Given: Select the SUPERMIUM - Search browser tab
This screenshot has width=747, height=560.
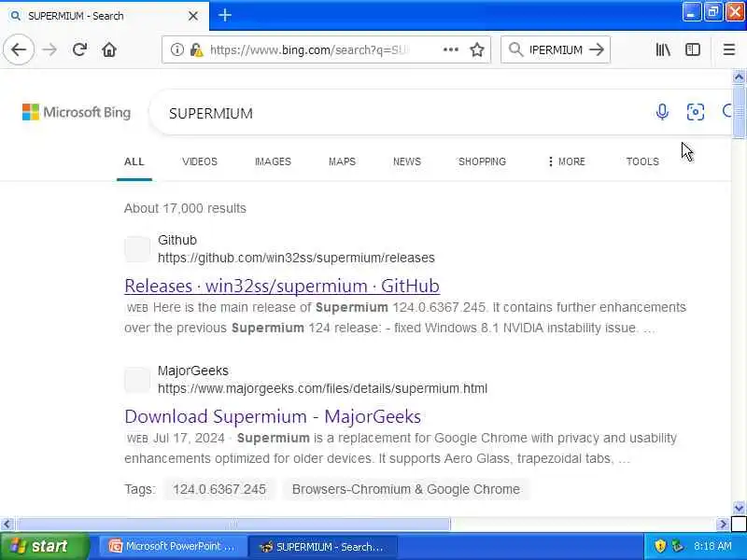Looking at the screenshot, I should pos(105,16).
